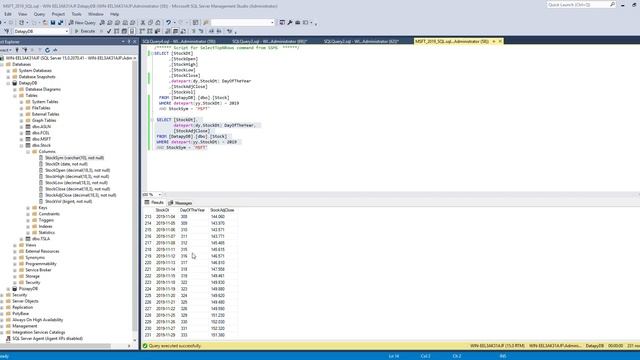The height and width of the screenshot is (360, 640).
Task: Click the wrench Properties icon
Action: [x=290, y=23]
